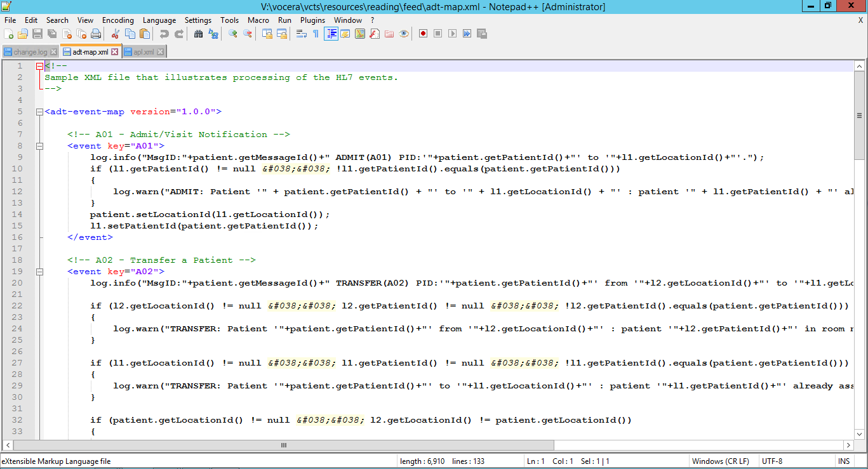Click the Undo arrow icon
This screenshot has width=868, height=469.
(x=164, y=34)
